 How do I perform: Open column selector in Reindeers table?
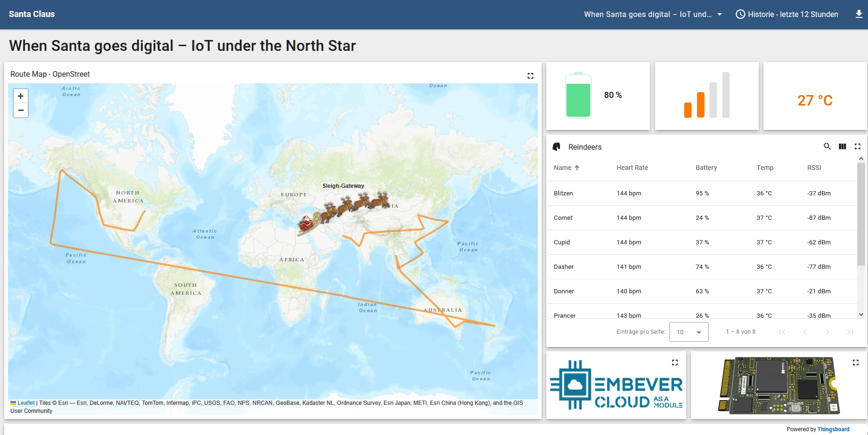[842, 146]
